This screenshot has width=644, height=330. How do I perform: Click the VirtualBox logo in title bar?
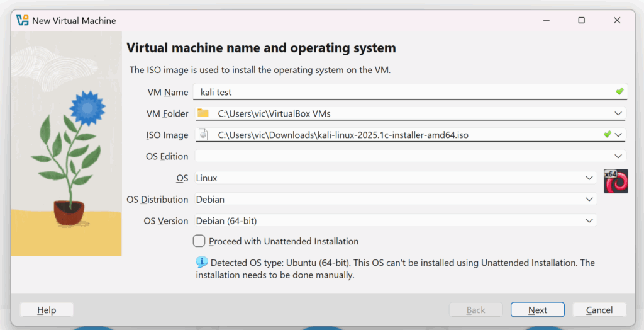[x=23, y=20]
